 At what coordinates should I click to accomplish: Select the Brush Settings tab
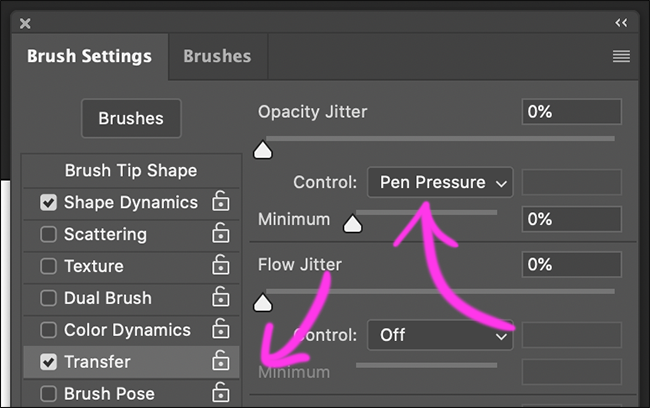pos(89,57)
